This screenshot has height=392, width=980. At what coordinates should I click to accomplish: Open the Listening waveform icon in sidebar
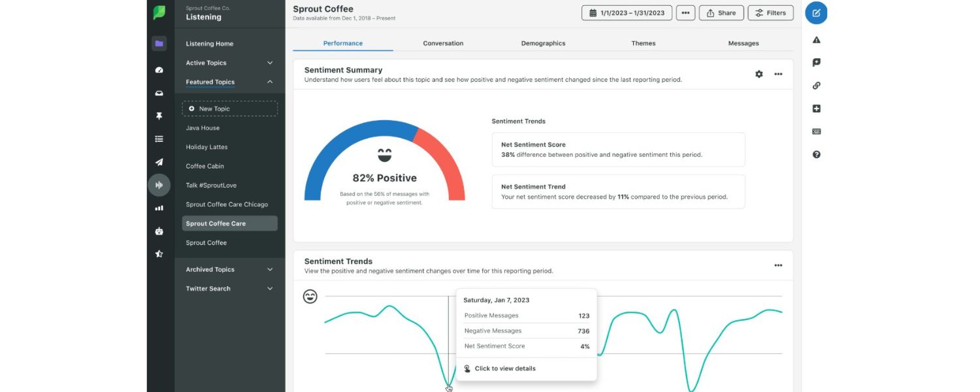[x=159, y=186]
